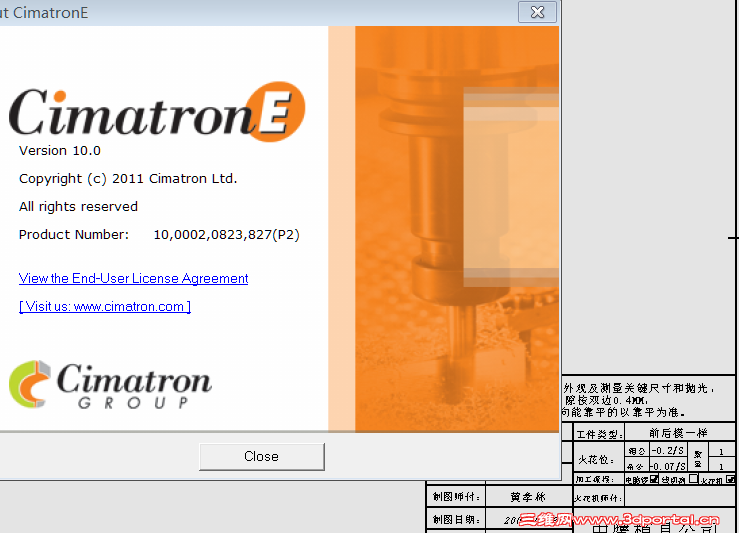Select the 'Version 10.0' text
This screenshot has width=739, height=533.
click(60, 151)
